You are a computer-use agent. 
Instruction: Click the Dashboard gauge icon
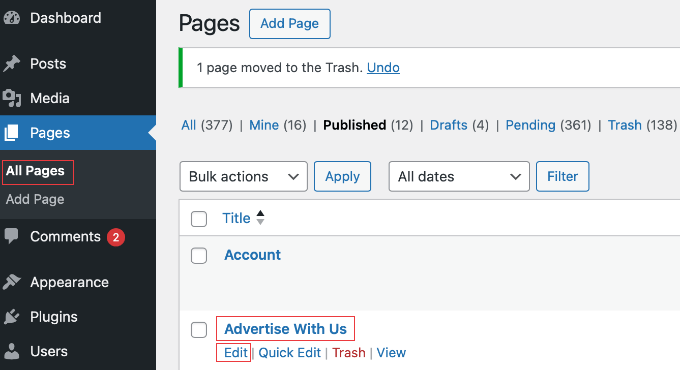tap(12, 18)
